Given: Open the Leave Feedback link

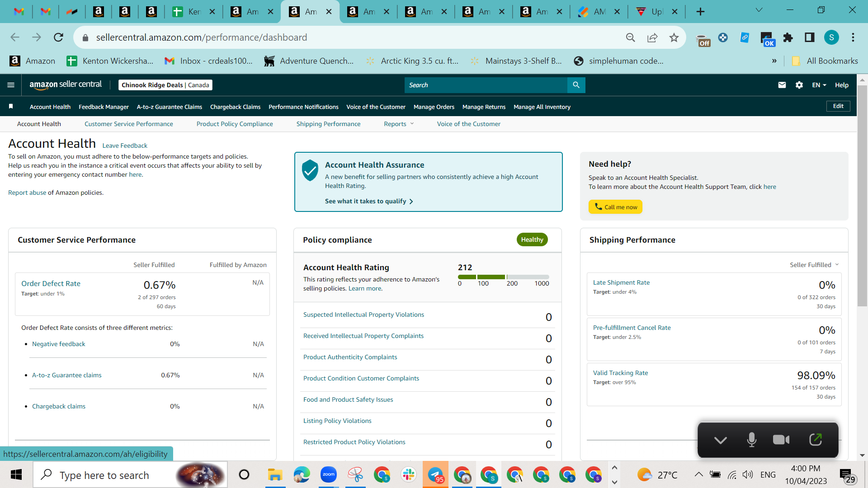Looking at the screenshot, I should point(125,145).
